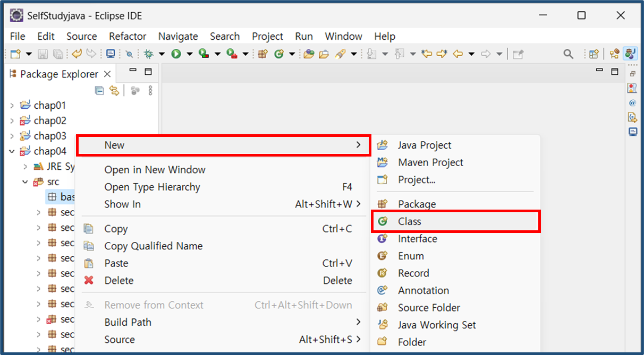Click the New wizard toolbar icon
The width and height of the screenshot is (644, 355).
[15, 54]
